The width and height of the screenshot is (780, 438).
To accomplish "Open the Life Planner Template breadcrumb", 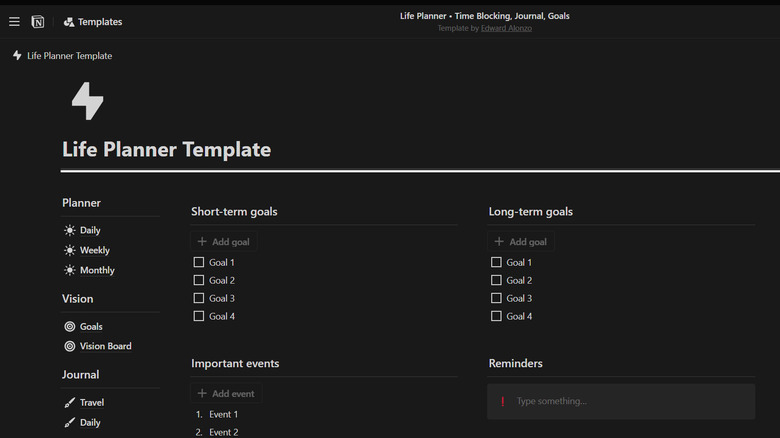I will [69, 56].
